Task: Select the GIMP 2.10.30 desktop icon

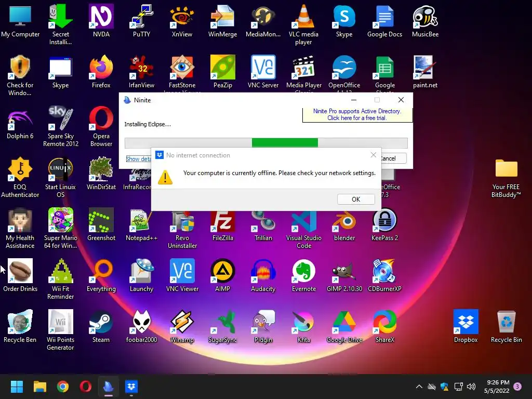Action: 344,275
